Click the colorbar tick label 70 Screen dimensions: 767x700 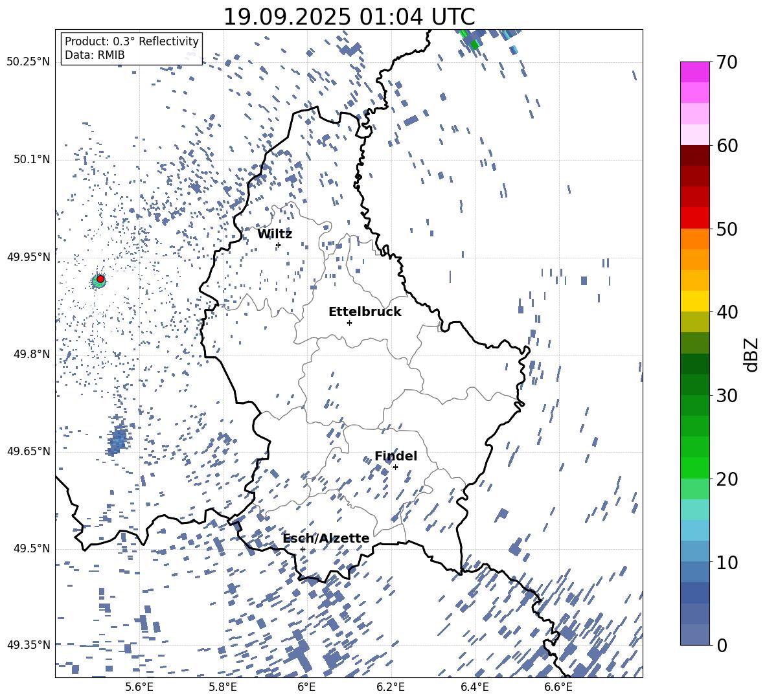[x=727, y=62]
